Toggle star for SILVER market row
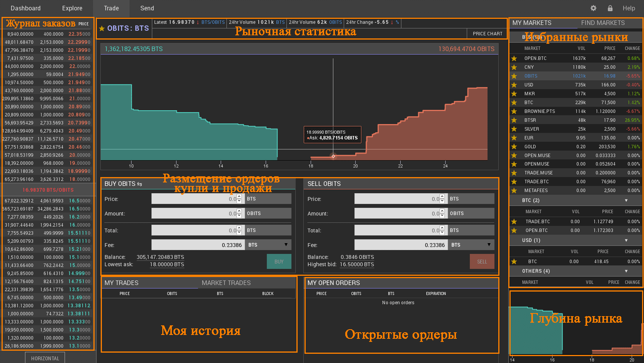The height and width of the screenshot is (363, 644). (514, 129)
